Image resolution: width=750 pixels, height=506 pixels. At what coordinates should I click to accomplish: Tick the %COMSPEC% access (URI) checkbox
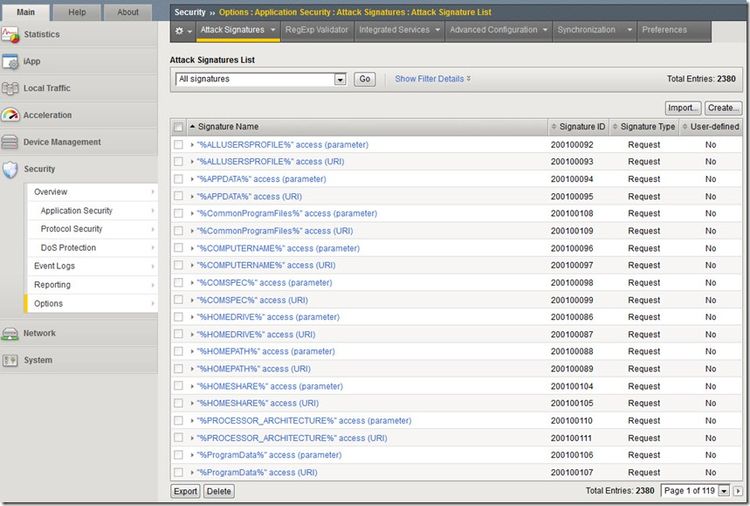[x=179, y=300]
